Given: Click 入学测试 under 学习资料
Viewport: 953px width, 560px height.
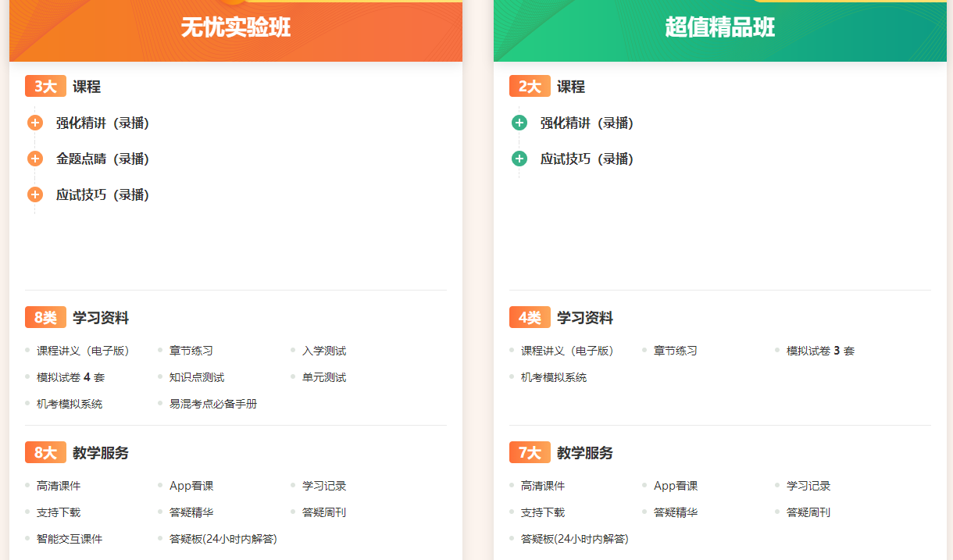Looking at the screenshot, I should pyautogui.click(x=324, y=351).
